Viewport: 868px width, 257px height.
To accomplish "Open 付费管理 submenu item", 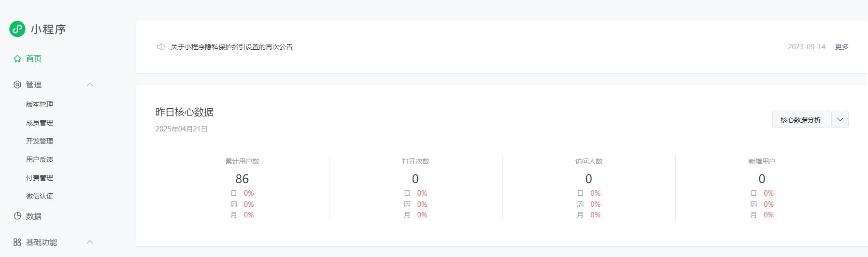I will [40, 178].
